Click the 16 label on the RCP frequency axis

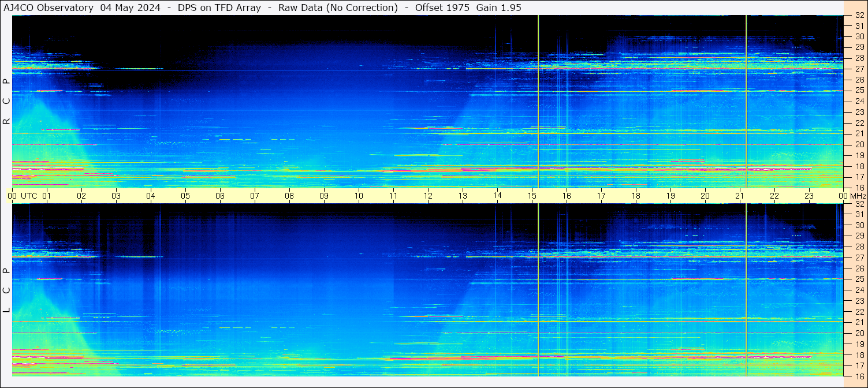pos(859,187)
